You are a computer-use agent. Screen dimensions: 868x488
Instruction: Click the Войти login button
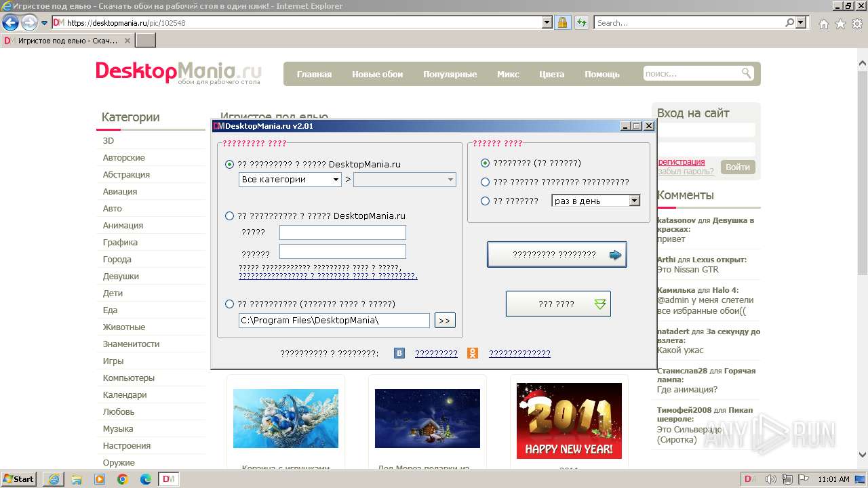(x=738, y=167)
